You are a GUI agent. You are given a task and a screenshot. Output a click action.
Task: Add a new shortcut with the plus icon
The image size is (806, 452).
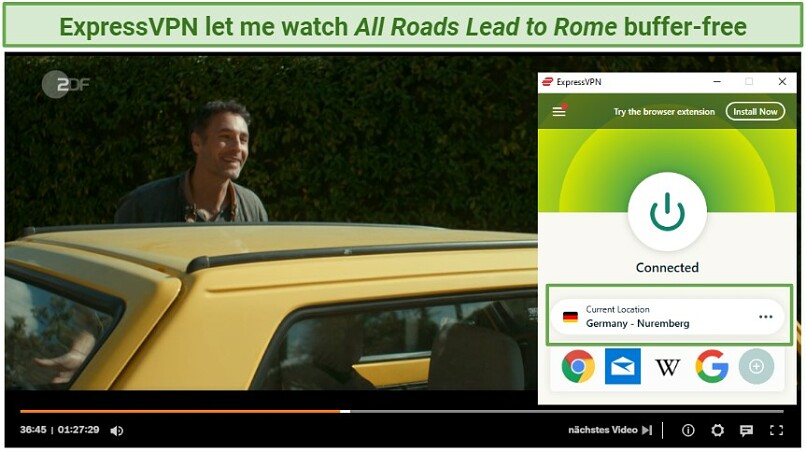[x=756, y=366]
